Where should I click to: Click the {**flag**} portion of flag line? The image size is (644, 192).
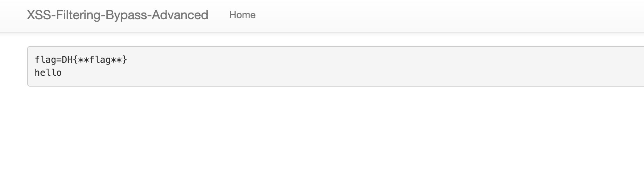pyautogui.click(x=100, y=60)
